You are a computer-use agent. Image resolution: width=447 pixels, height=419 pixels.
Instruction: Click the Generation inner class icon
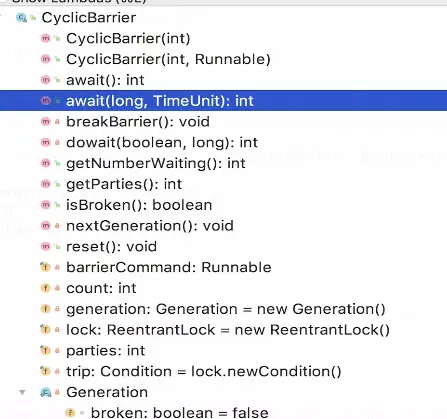pos(45,392)
